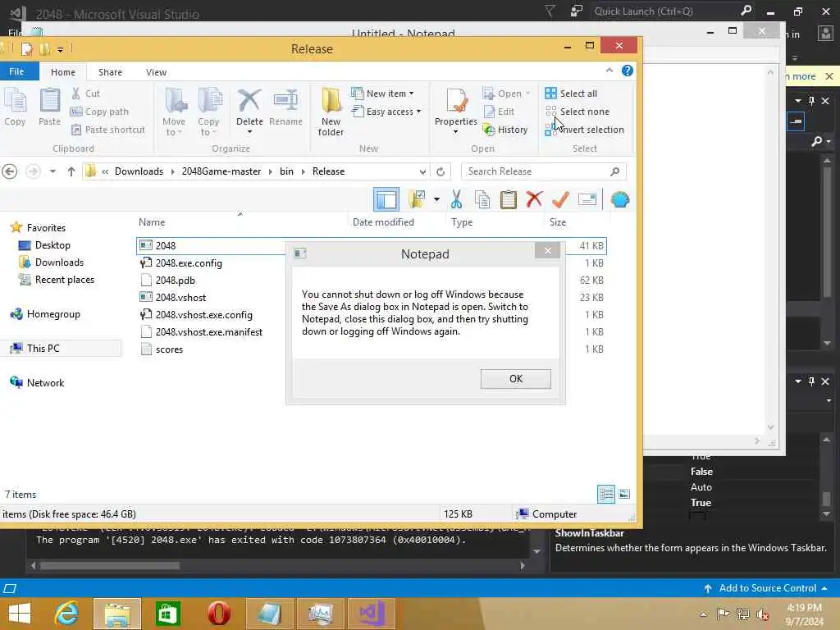Click Select all in the ribbon
The image size is (840, 630).
tap(571, 94)
